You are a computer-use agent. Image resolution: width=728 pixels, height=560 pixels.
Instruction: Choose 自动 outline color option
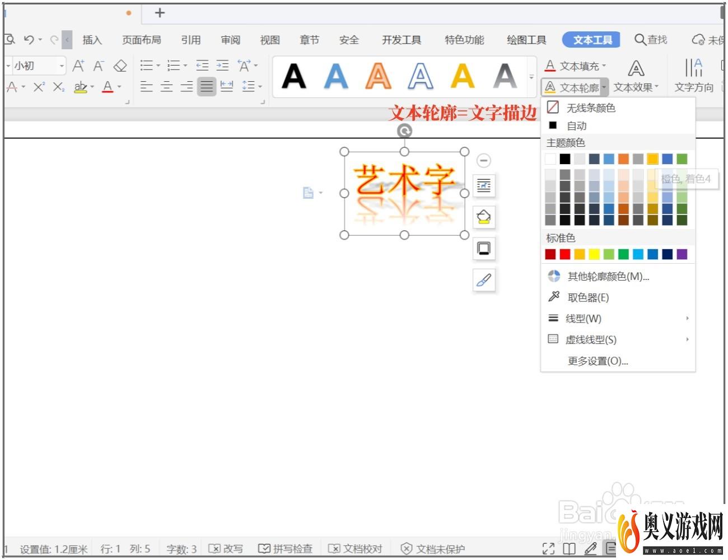pos(618,126)
